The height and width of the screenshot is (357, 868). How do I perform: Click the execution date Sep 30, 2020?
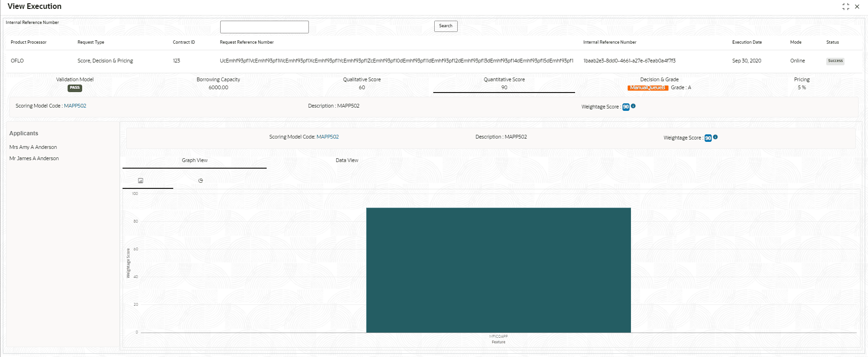[x=746, y=61]
